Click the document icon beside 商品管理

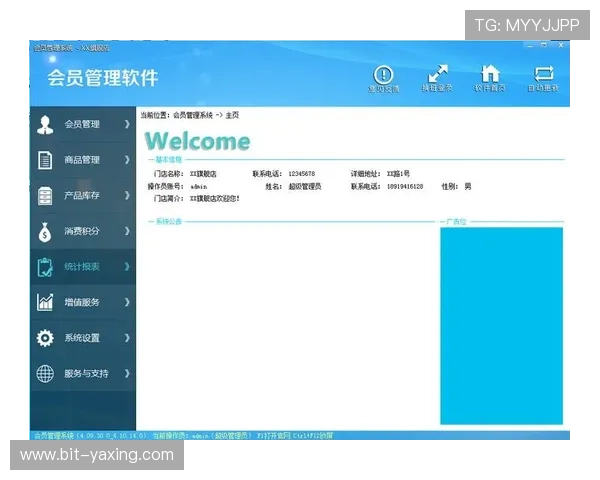point(45,160)
